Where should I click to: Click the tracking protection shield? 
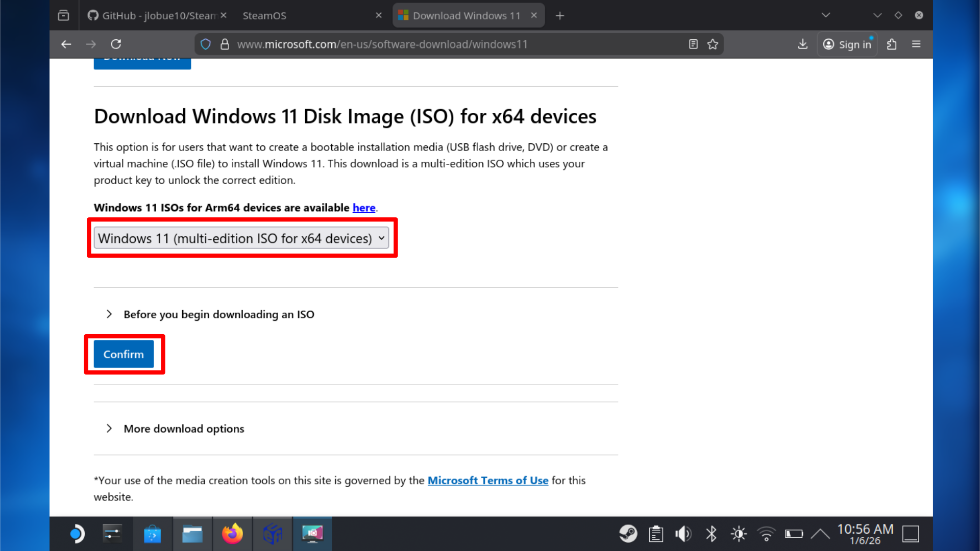click(x=206, y=44)
